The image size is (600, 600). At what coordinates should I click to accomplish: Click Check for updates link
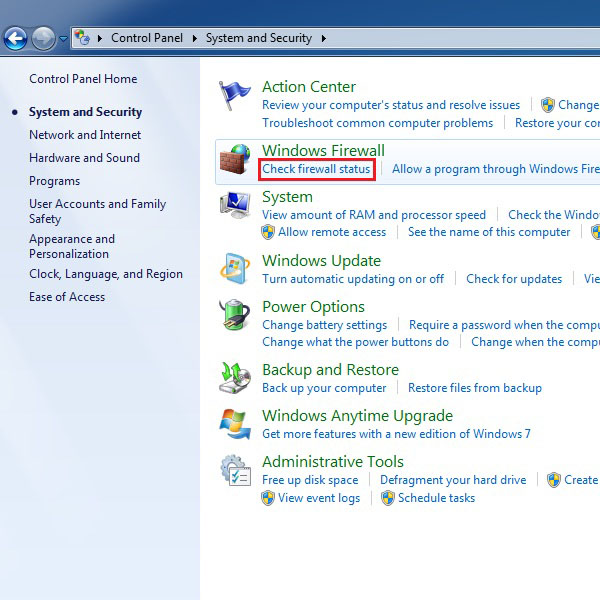[514, 279]
